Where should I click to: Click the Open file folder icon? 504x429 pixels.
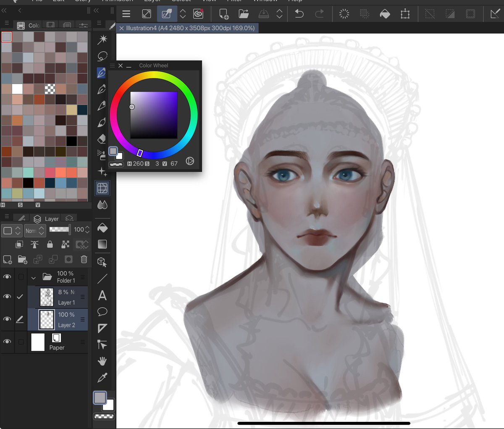tap(244, 14)
